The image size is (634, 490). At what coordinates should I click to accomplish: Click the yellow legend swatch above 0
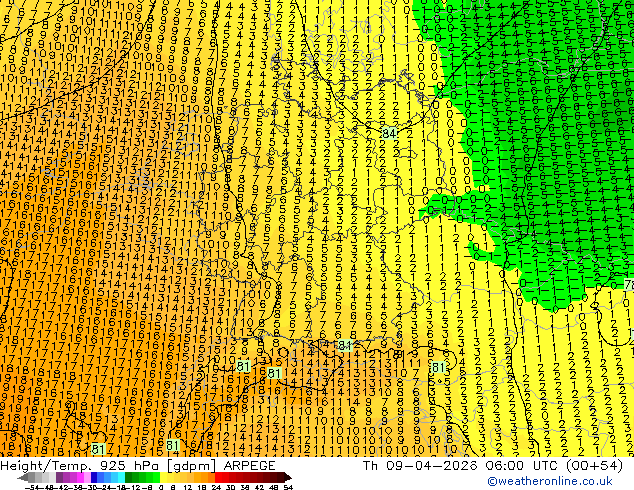pos(164,477)
